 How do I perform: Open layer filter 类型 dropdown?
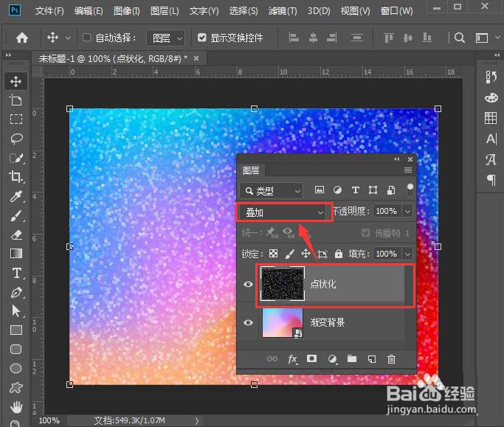[x=272, y=191]
